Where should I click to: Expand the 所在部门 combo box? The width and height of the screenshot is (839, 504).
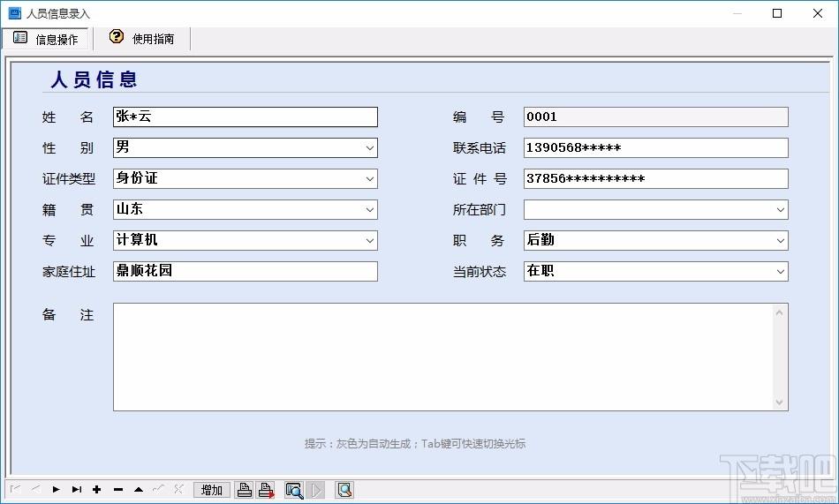(x=780, y=210)
